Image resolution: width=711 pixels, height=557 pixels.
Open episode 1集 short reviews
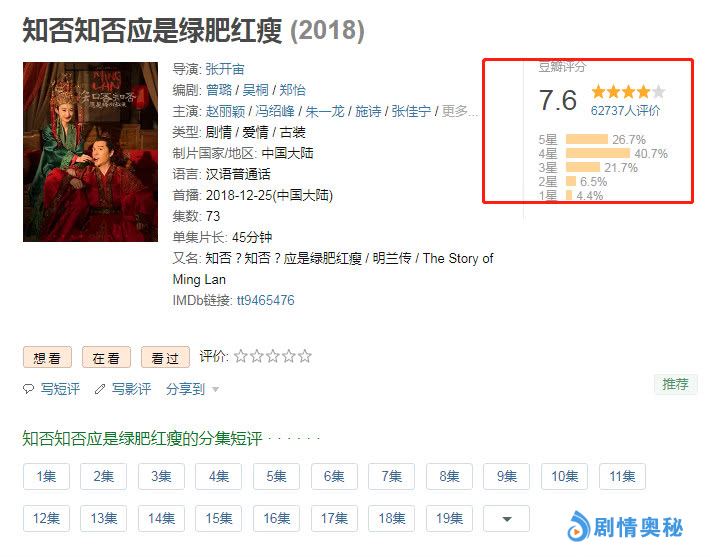46,476
